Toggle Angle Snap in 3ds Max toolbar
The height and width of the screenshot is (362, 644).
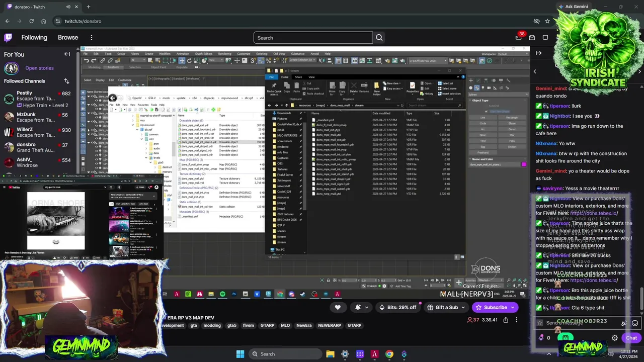(x=261, y=60)
